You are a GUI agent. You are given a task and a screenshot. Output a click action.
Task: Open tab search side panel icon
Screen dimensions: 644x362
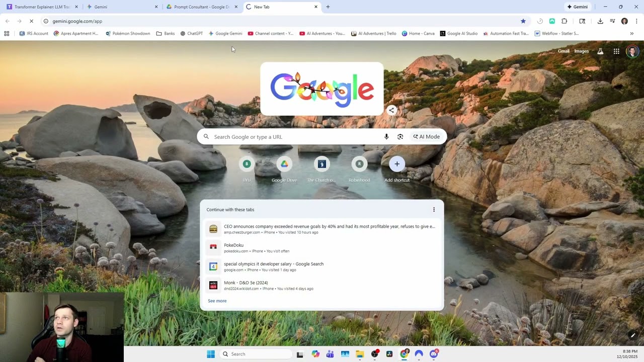[x=582, y=21]
